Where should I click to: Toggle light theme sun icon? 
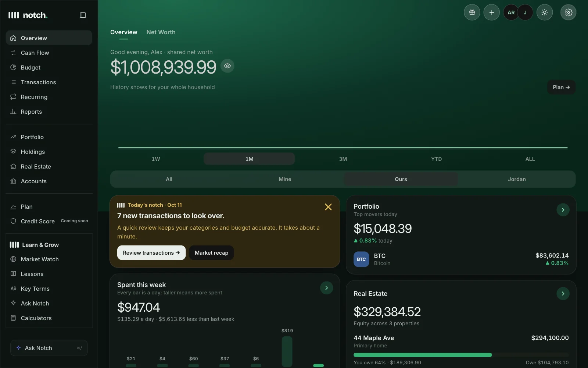pyautogui.click(x=545, y=13)
